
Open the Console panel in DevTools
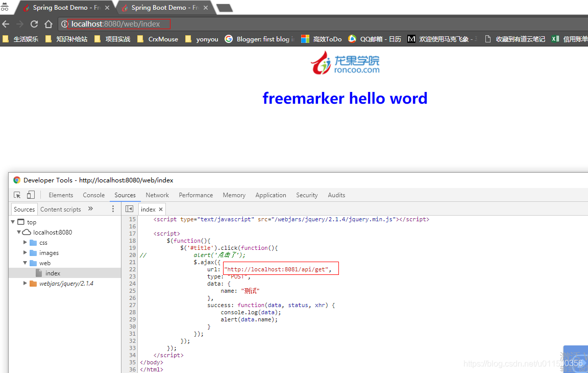[94, 195]
